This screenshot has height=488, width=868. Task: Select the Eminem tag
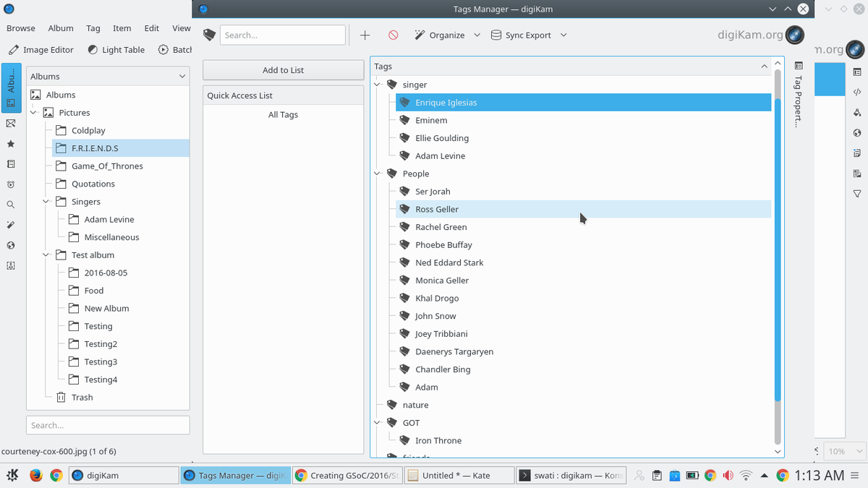point(431,121)
